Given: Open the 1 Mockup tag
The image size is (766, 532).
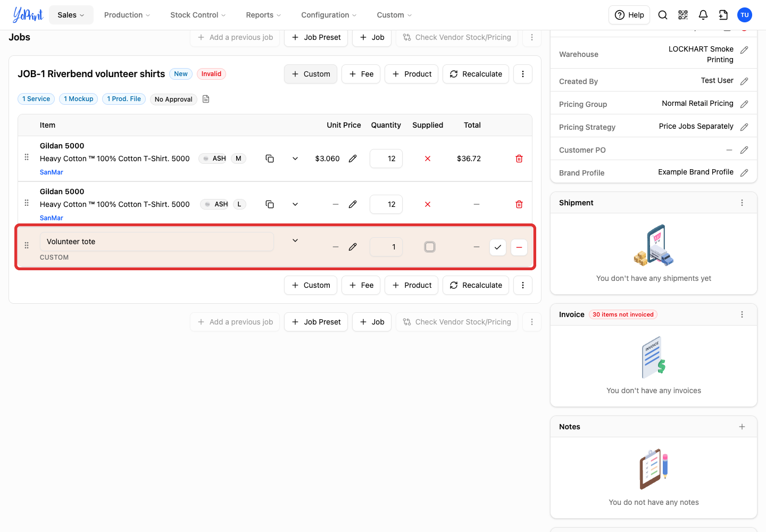Looking at the screenshot, I should click(79, 99).
